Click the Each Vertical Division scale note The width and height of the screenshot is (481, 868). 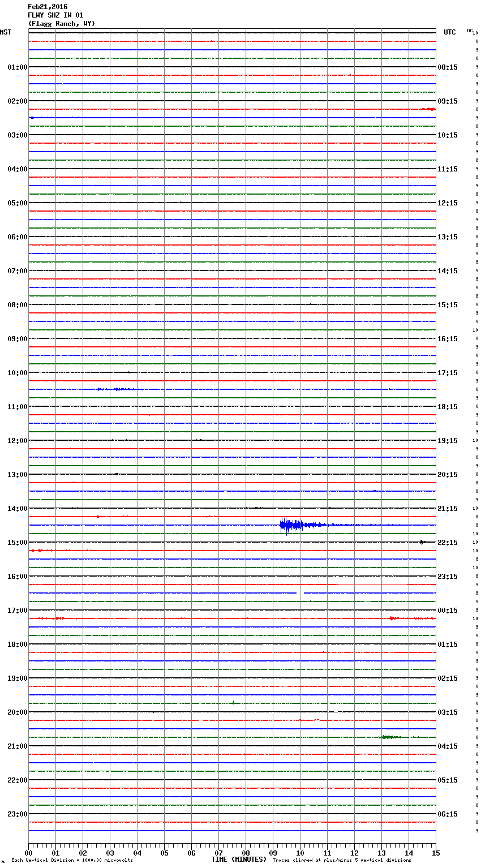(72, 861)
